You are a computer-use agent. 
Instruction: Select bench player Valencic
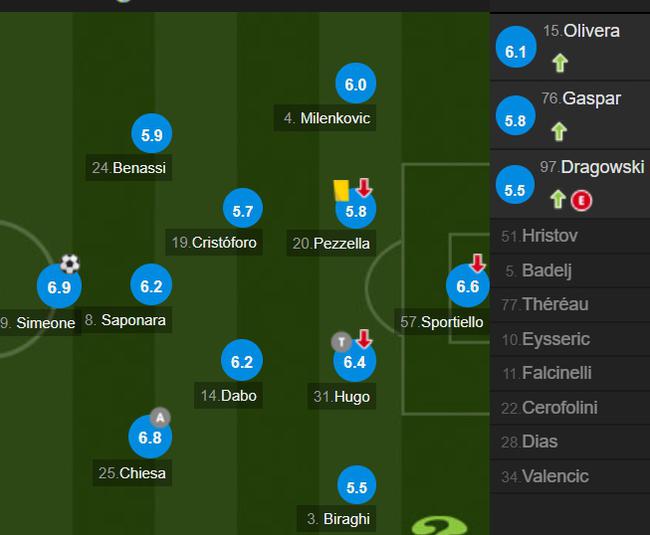coord(570,476)
